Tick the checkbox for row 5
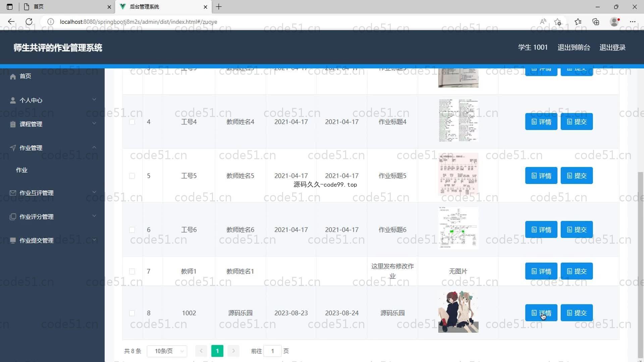Screen dimensions: 644x362 click(x=132, y=176)
